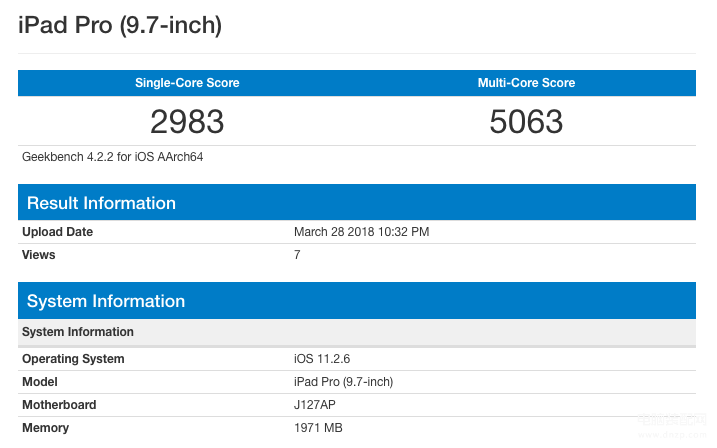The image size is (717, 448).
Task: Select the memory value 1971 MB
Action: [318, 428]
